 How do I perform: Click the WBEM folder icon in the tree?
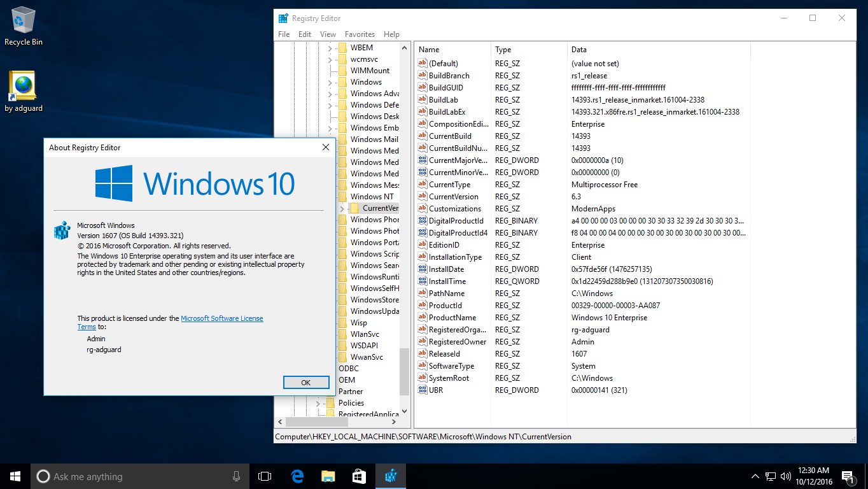[342, 48]
